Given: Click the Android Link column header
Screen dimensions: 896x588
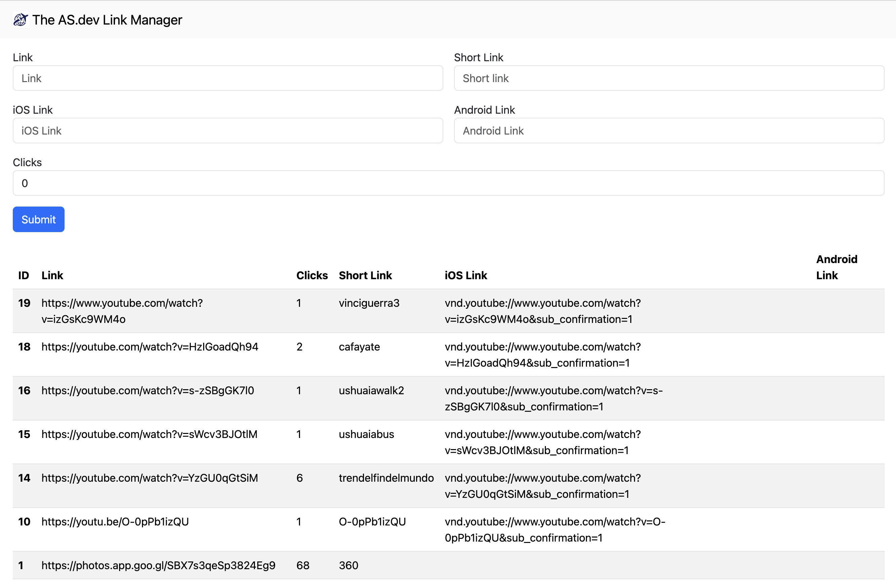Looking at the screenshot, I should click(836, 267).
